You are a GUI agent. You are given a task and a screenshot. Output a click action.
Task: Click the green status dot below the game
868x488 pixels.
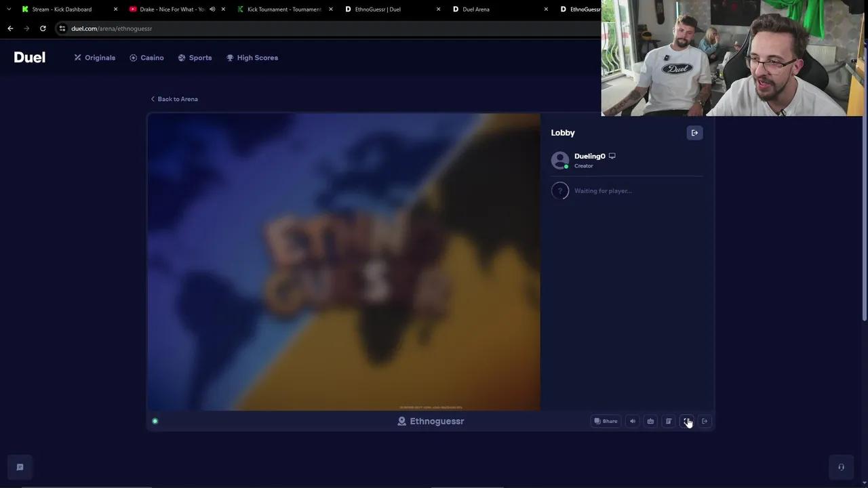pos(155,422)
